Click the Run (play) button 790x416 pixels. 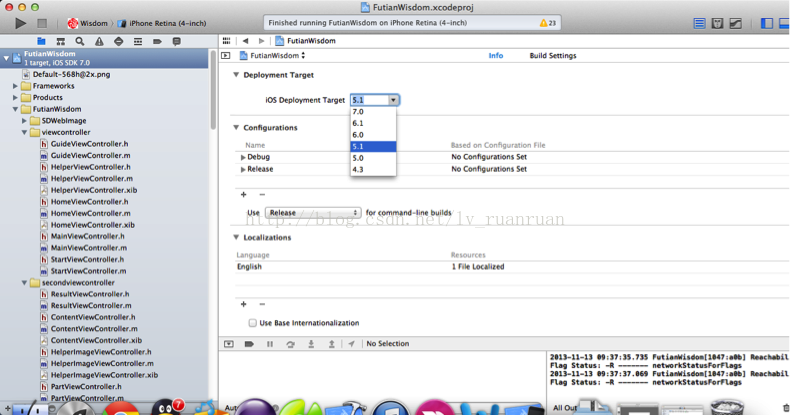point(21,23)
